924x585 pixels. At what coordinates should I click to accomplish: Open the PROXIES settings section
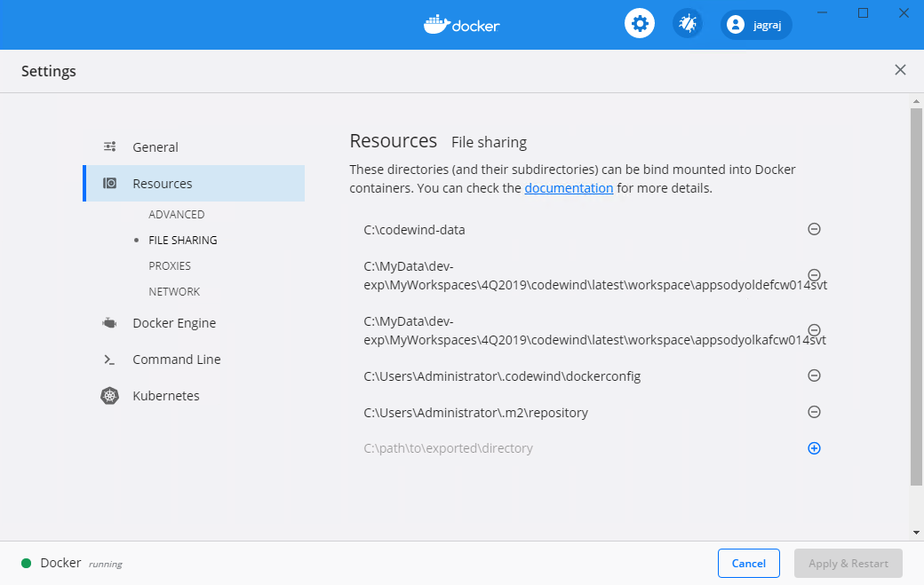point(170,265)
